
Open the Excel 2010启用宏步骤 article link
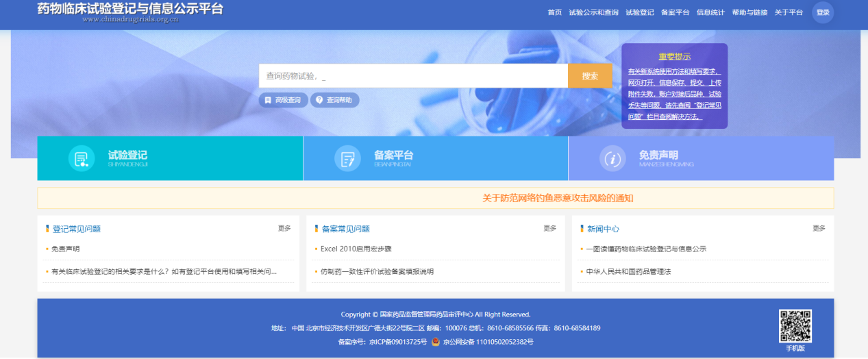[356, 249]
